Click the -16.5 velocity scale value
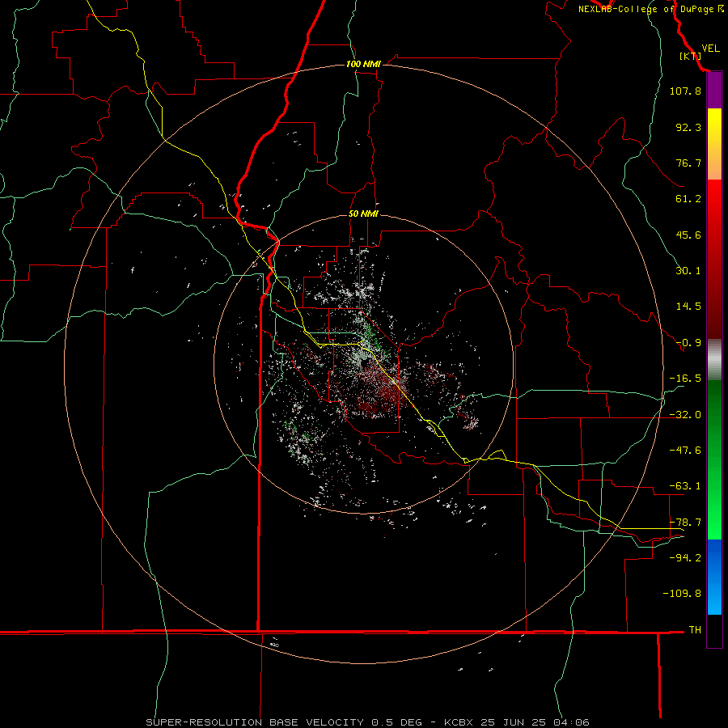 (x=685, y=379)
